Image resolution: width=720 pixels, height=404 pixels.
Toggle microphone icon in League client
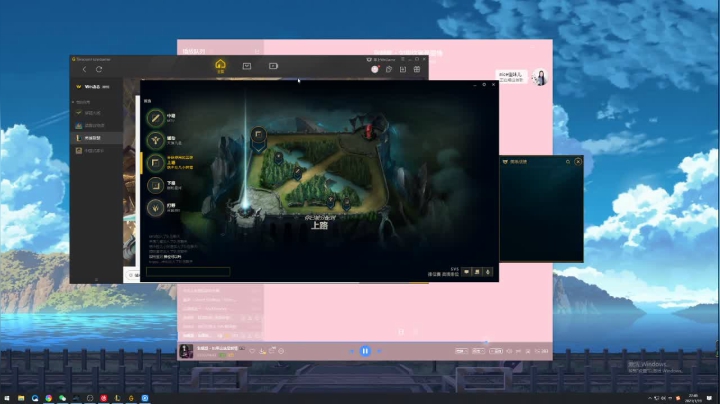[x=488, y=272]
